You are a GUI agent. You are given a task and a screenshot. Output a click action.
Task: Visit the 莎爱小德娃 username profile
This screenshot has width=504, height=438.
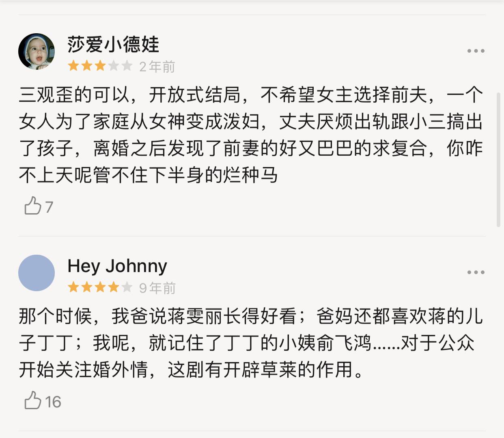coord(113,44)
